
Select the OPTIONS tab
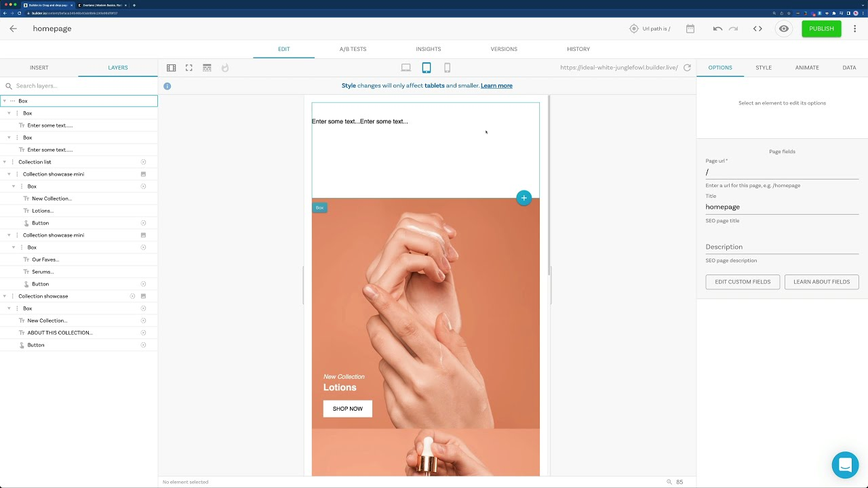[x=720, y=68]
